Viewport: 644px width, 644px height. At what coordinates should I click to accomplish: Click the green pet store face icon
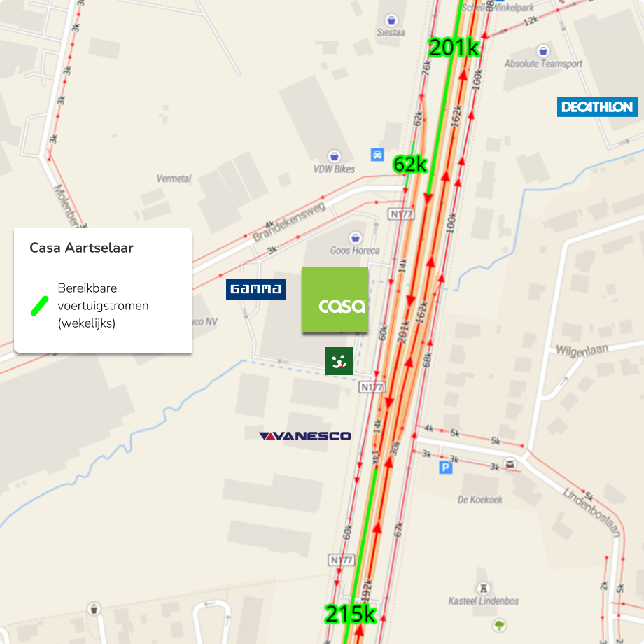[339, 361]
